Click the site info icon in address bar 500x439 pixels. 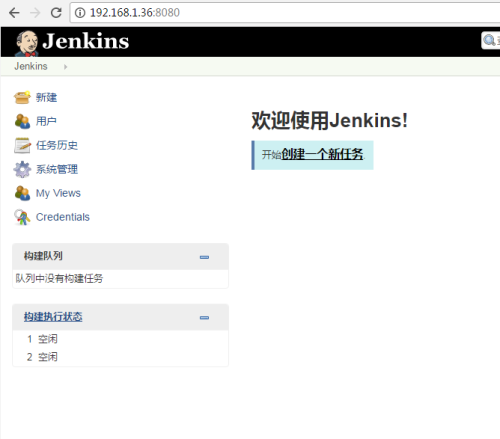click(80, 13)
